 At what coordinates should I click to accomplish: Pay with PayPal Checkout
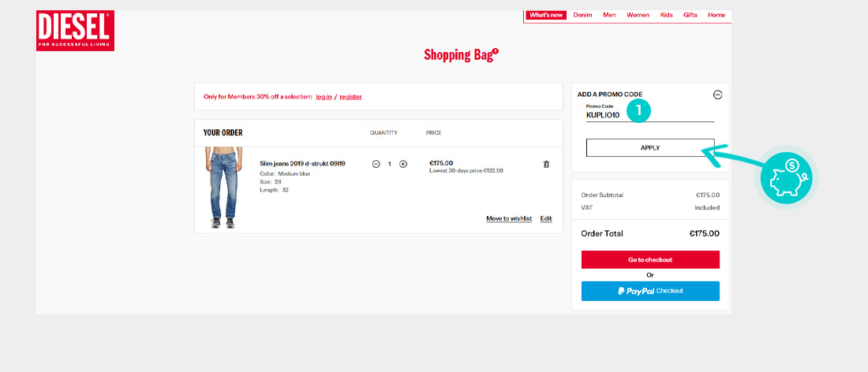[650, 291]
